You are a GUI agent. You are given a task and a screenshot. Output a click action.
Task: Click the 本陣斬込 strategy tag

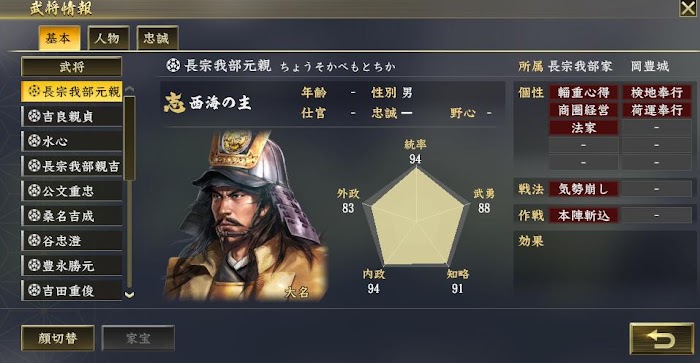click(x=583, y=216)
